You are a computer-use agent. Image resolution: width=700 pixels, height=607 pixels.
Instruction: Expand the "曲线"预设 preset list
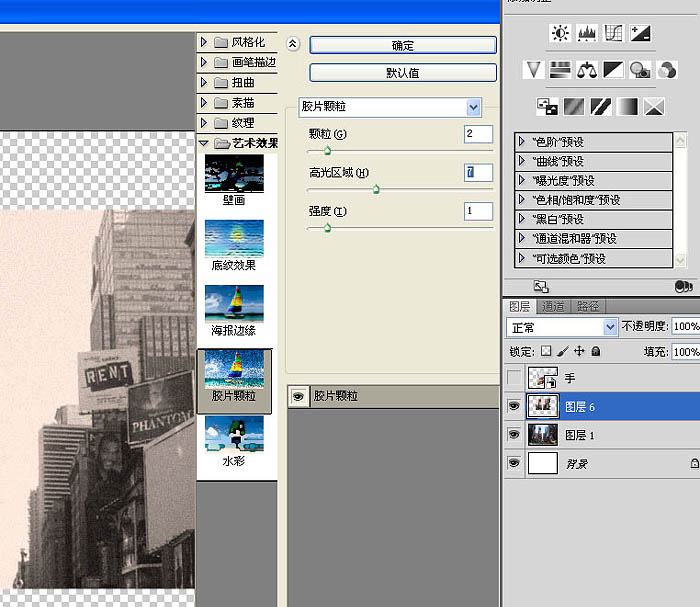coord(522,161)
